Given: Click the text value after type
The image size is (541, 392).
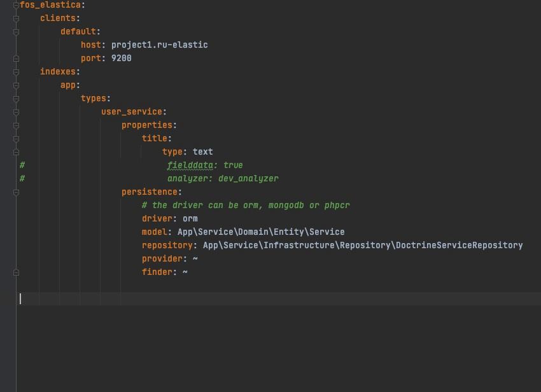Looking at the screenshot, I should point(202,152).
